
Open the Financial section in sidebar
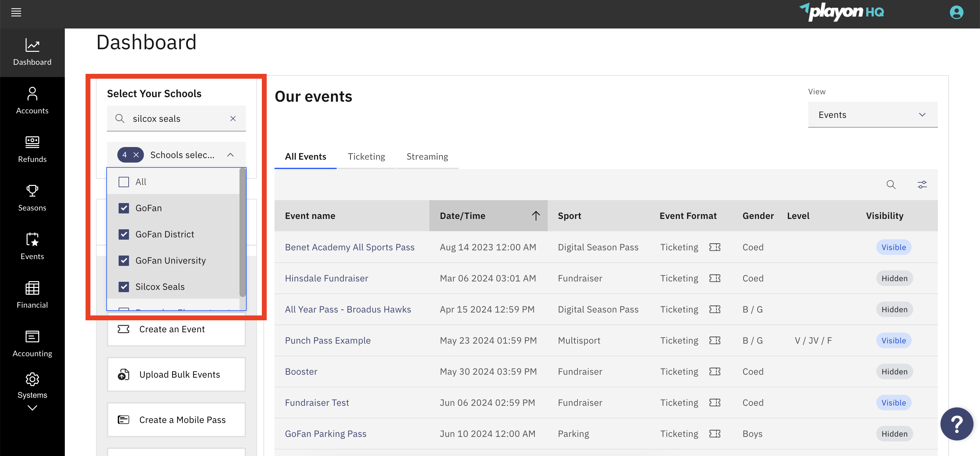[x=32, y=295]
